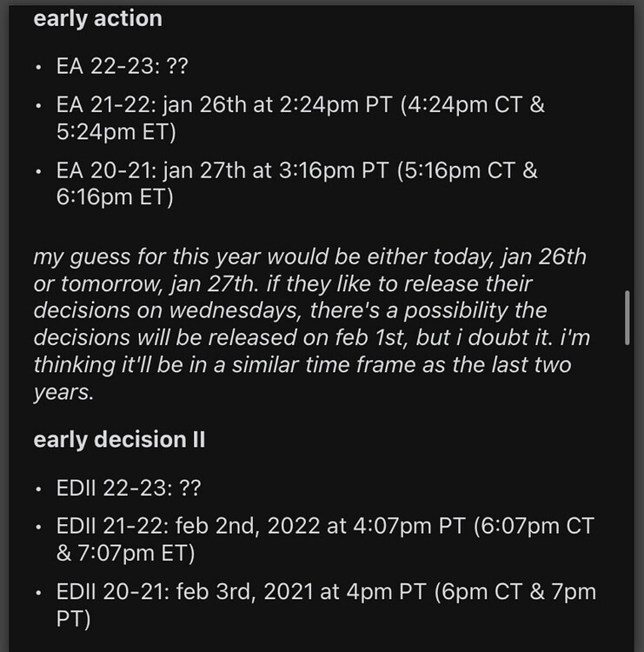
Task: Click the vertical scrollbar thumb on right
Action: pyautogui.click(x=627, y=318)
